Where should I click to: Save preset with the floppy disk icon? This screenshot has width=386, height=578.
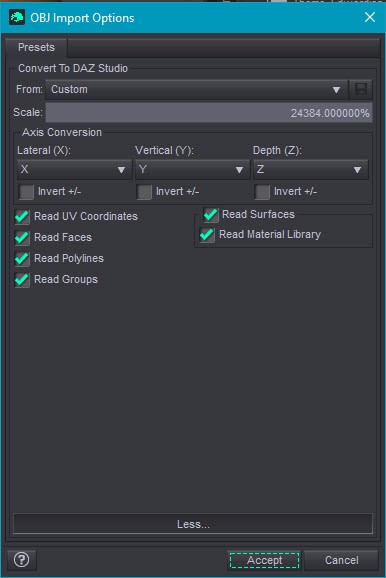(x=361, y=89)
